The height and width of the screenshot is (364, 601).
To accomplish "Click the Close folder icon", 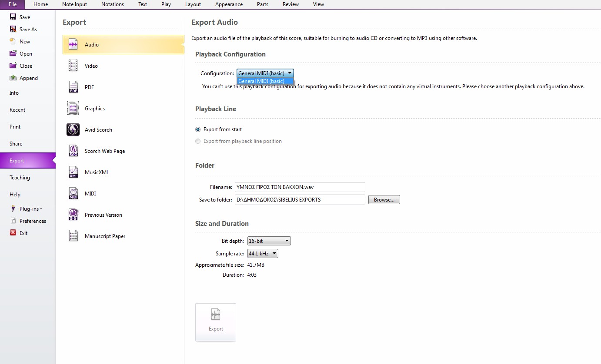I will pyautogui.click(x=13, y=66).
